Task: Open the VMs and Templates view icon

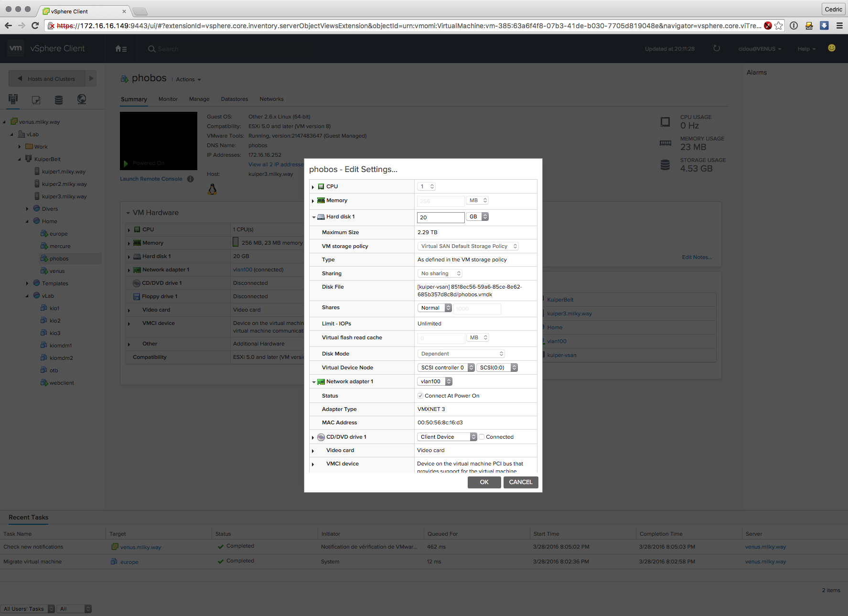Action: coord(36,99)
